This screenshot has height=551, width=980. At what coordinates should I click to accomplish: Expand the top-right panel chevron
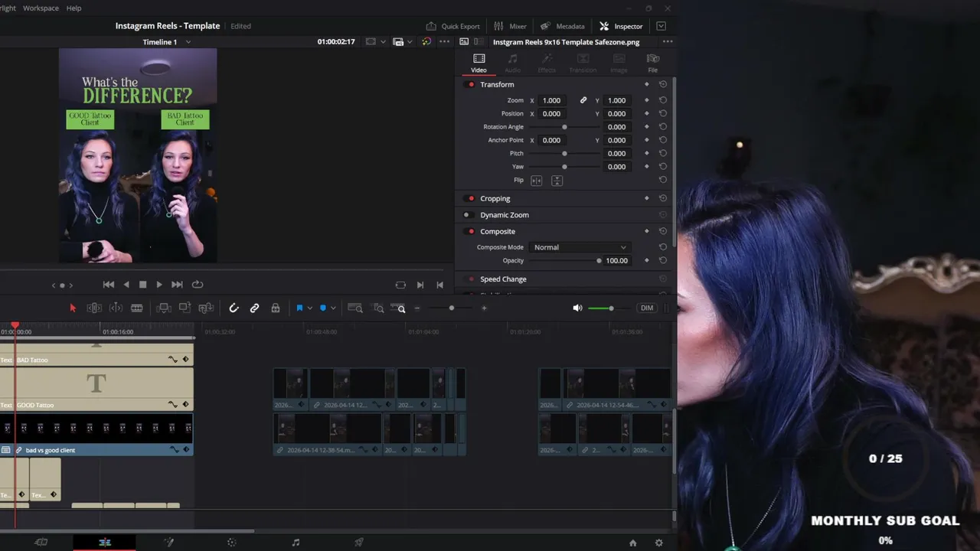[x=661, y=26]
